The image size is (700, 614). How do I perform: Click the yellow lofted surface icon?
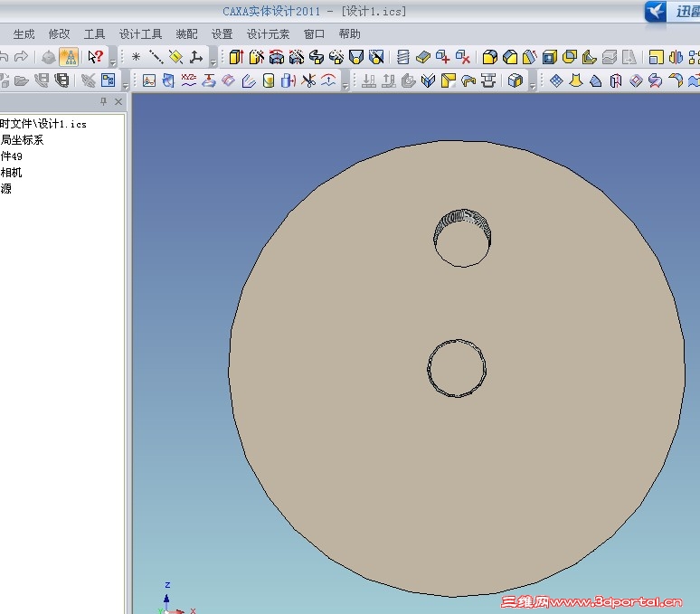(x=576, y=80)
